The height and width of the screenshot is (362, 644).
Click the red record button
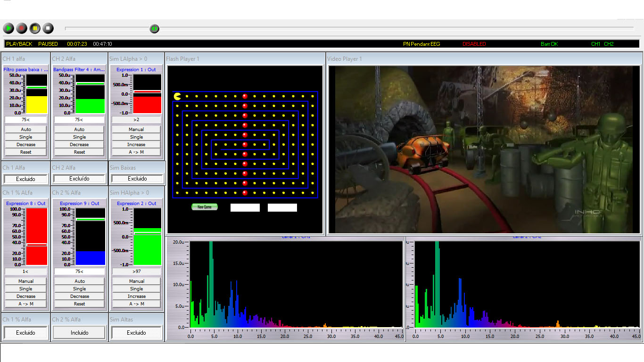(22, 28)
